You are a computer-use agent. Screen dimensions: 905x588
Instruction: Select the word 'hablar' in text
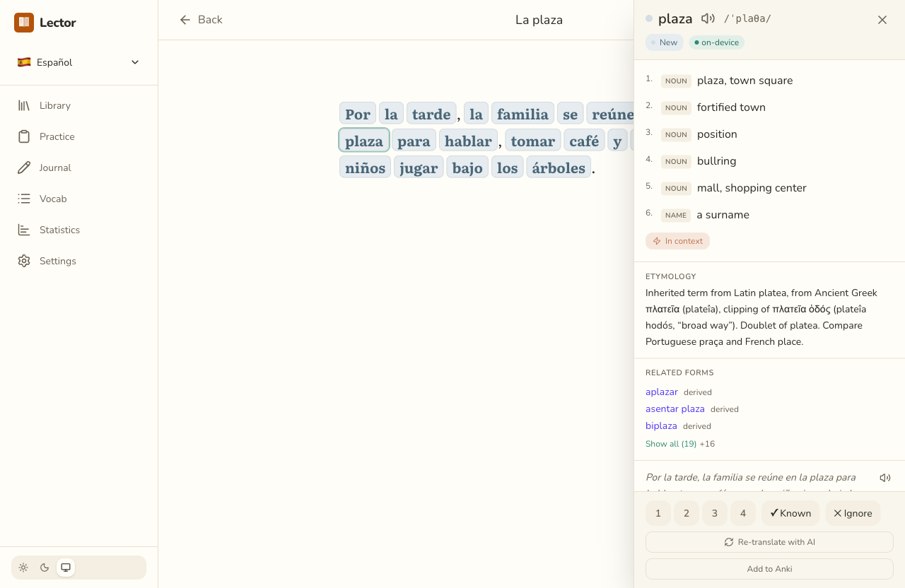(468, 141)
